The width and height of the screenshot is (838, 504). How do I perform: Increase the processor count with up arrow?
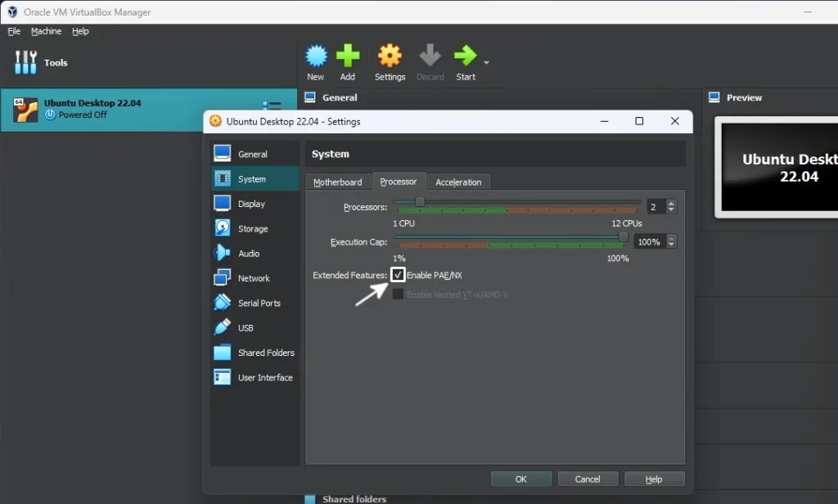point(671,203)
